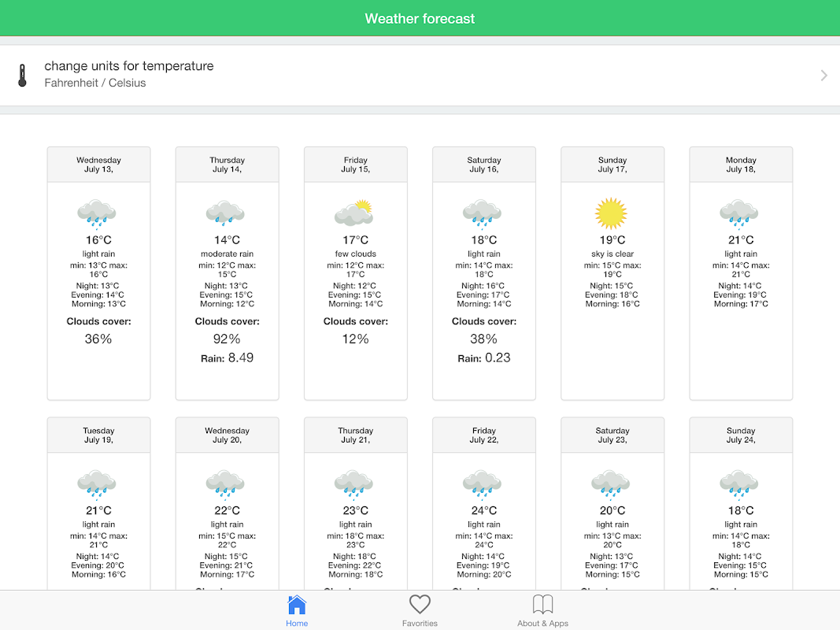Click rain cloud icon for Monday July 18
Viewport: 840px width, 630px height.
click(x=739, y=213)
